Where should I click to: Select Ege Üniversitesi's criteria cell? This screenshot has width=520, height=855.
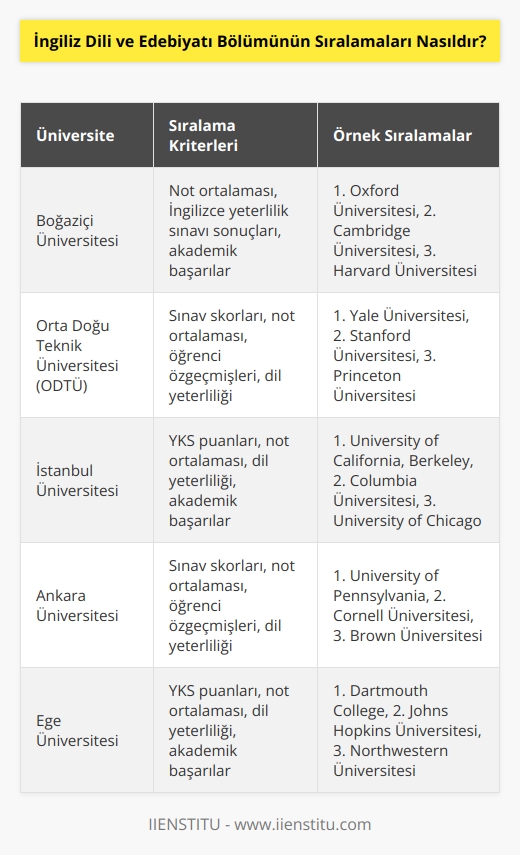[235, 730]
